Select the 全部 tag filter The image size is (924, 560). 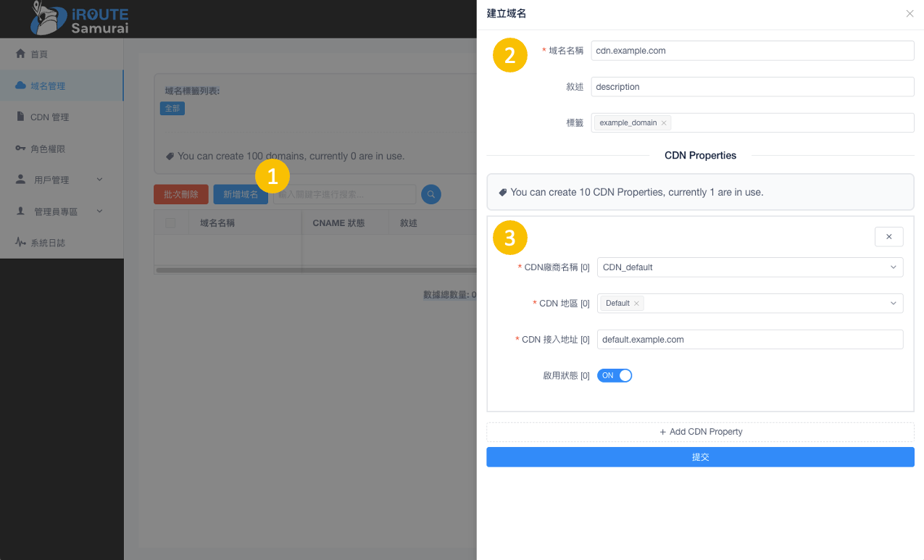[x=172, y=108]
